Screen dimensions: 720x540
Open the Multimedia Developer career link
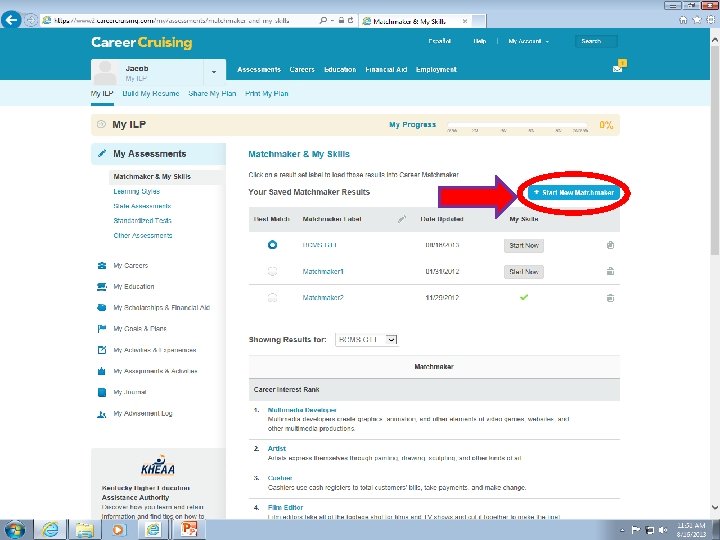pyautogui.click(x=302, y=410)
